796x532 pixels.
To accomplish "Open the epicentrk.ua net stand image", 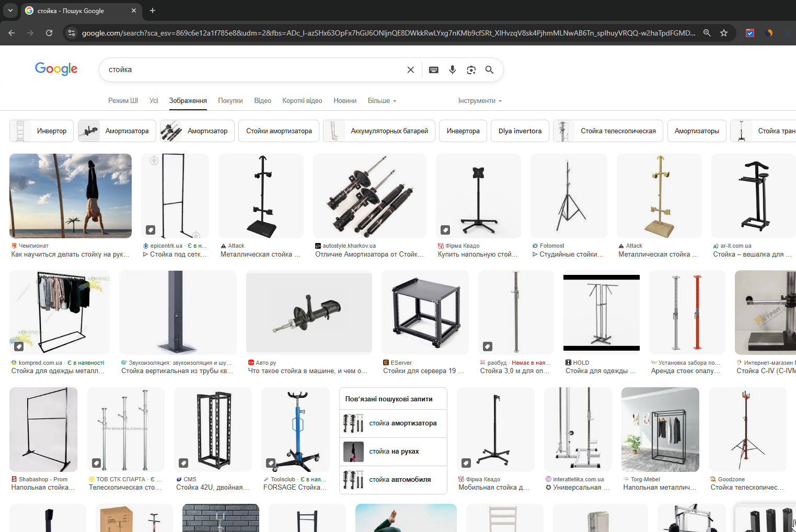I will [x=175, y=196].
